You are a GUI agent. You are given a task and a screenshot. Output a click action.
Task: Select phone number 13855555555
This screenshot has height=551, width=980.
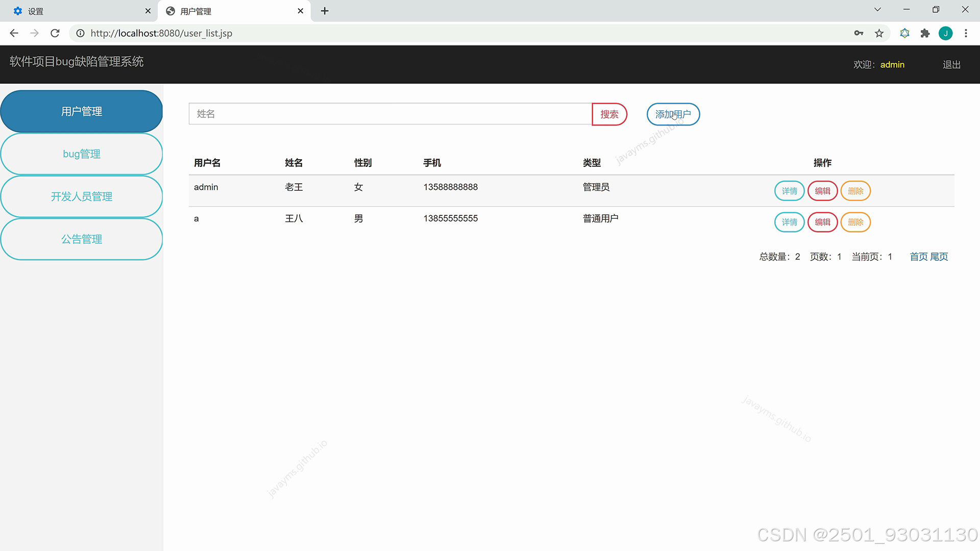451,218
